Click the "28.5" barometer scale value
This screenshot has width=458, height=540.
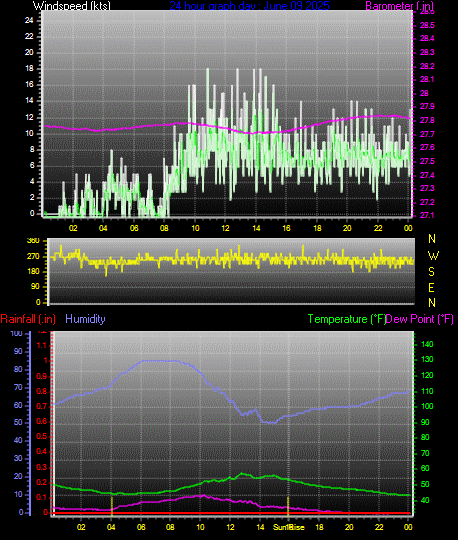click(427, 25)
